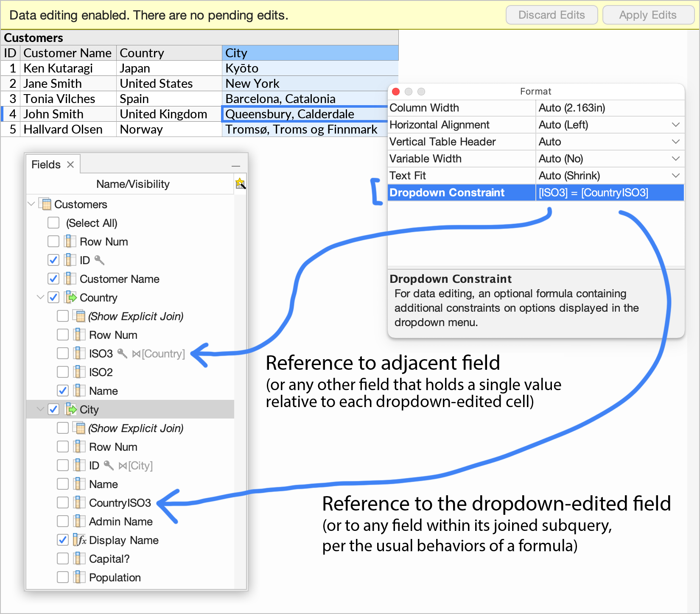700x614 pixels.
Task: Open the Text Fit dropdown
Action: (675, 175)
